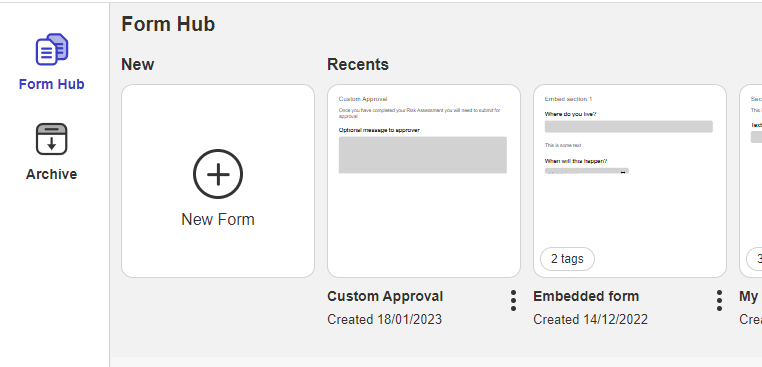762x367 pixels.
Task: Open Custom Approval three-dot options menu
Action: [513, 301]
